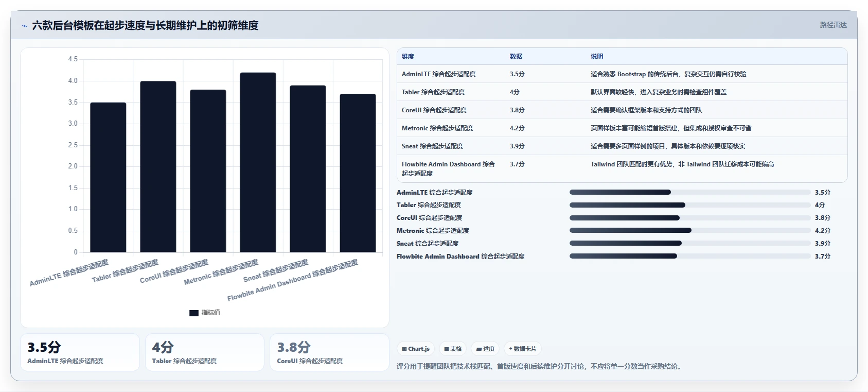
Task: Click table cell 'Sneat 综合起步适配度'
Action: coord(432,146)
